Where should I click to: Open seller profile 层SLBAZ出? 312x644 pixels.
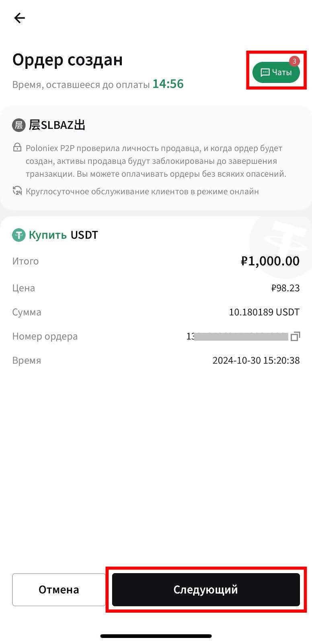click(x=57, y=125)
